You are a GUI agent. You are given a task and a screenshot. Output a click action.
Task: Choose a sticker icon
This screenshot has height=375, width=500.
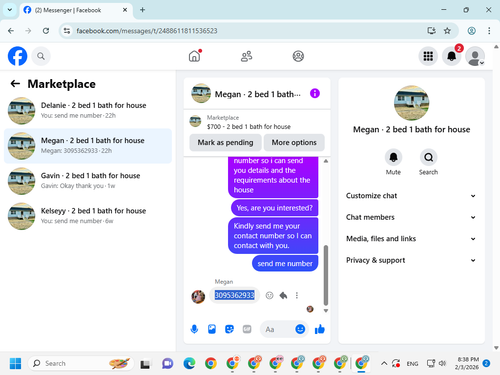(229, 329)
